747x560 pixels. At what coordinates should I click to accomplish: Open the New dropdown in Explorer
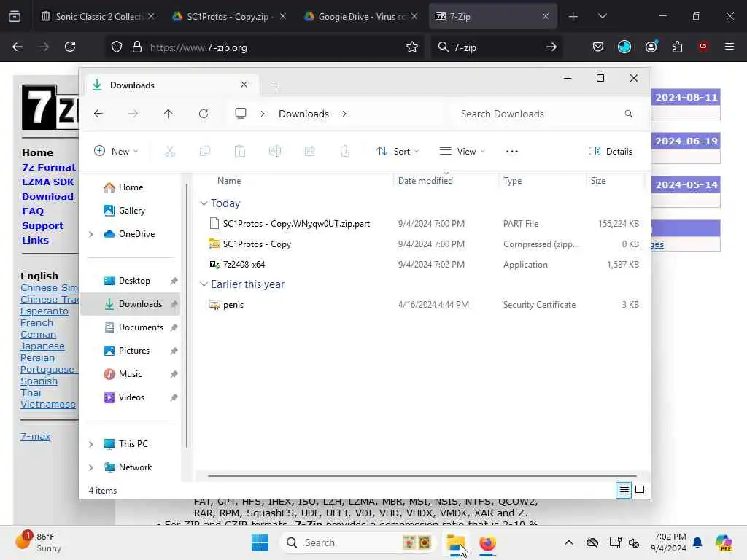coord(116,152)
